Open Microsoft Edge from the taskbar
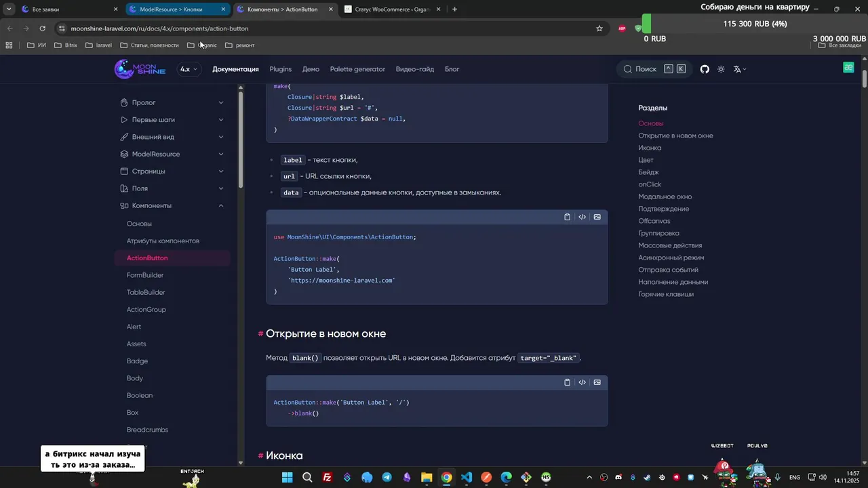Screen dimensions: 868x488 [x=506, y=477]
